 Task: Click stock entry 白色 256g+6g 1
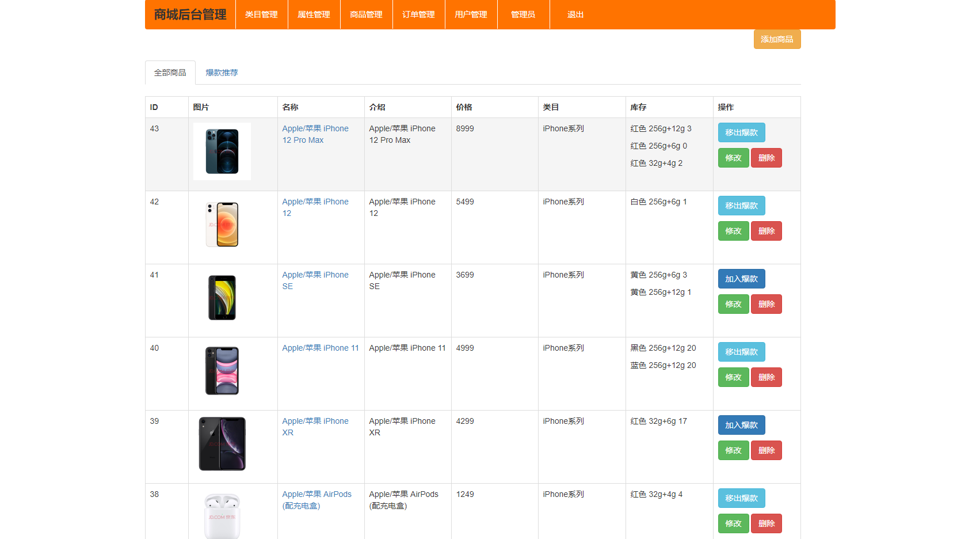tap(659, 202)
